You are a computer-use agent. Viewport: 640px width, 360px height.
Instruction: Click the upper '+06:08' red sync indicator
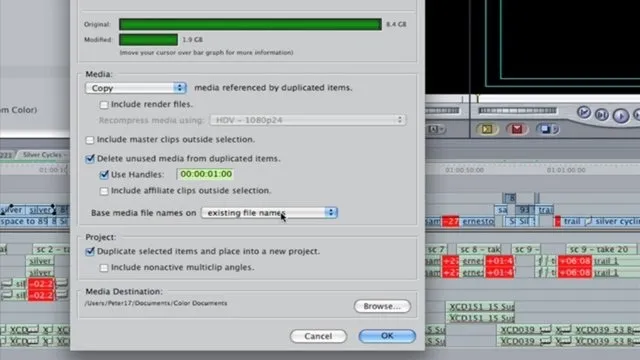[x=574, y=261]
